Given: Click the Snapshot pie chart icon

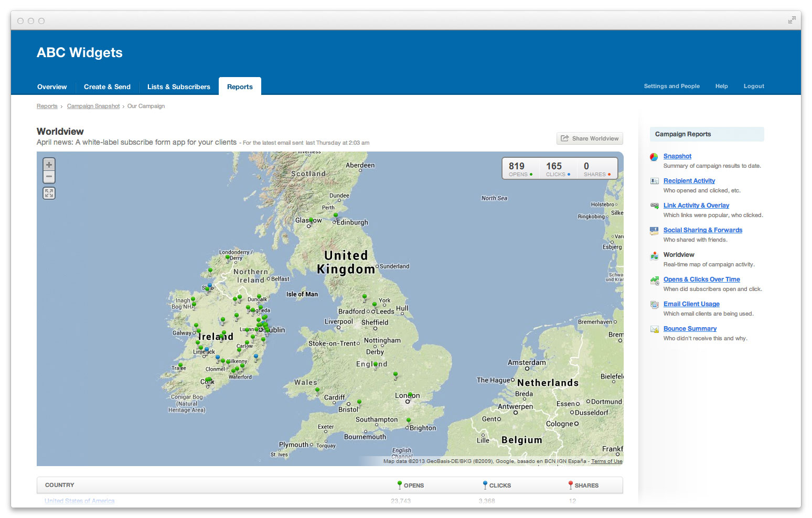Looking at the screenshot, I should (x=654, y=157).
